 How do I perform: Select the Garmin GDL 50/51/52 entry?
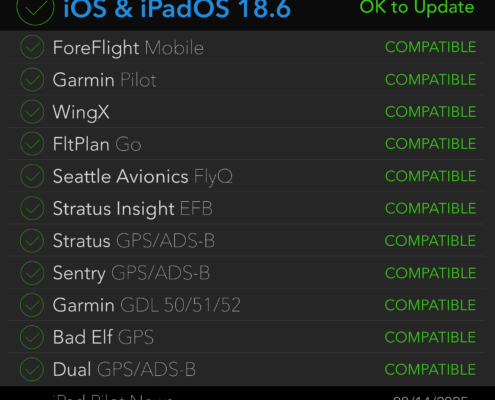point(147,305)
